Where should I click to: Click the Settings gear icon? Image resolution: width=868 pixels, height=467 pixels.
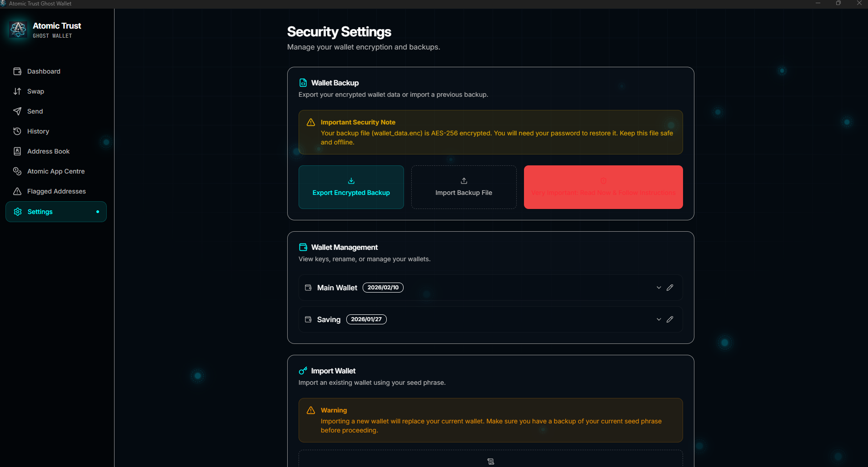click(x=18, y=212)
